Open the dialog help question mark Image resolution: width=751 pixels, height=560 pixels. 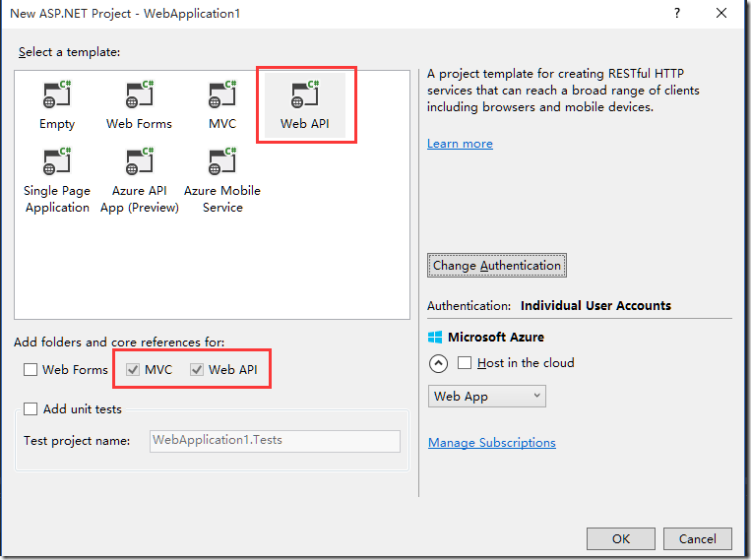[x=677, y=13]
